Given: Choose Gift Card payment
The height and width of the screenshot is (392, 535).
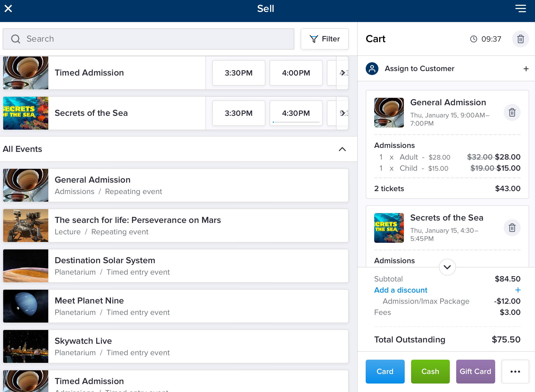Looking at the screenshot, I should click(475, 371).
